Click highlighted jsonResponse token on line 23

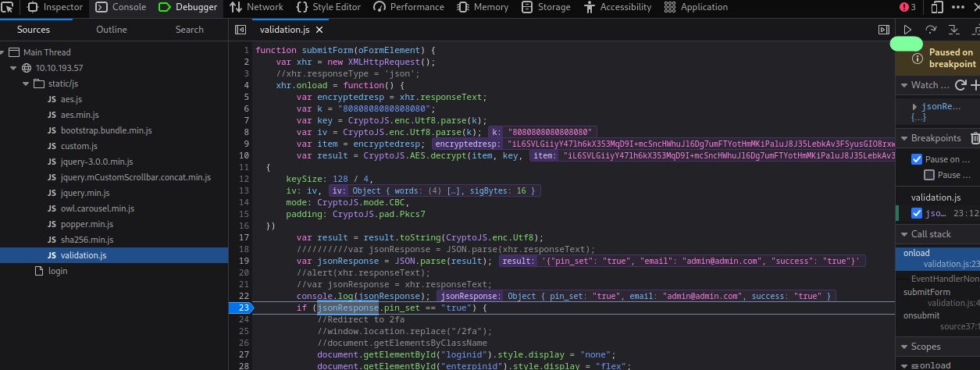tap(347, 308)
